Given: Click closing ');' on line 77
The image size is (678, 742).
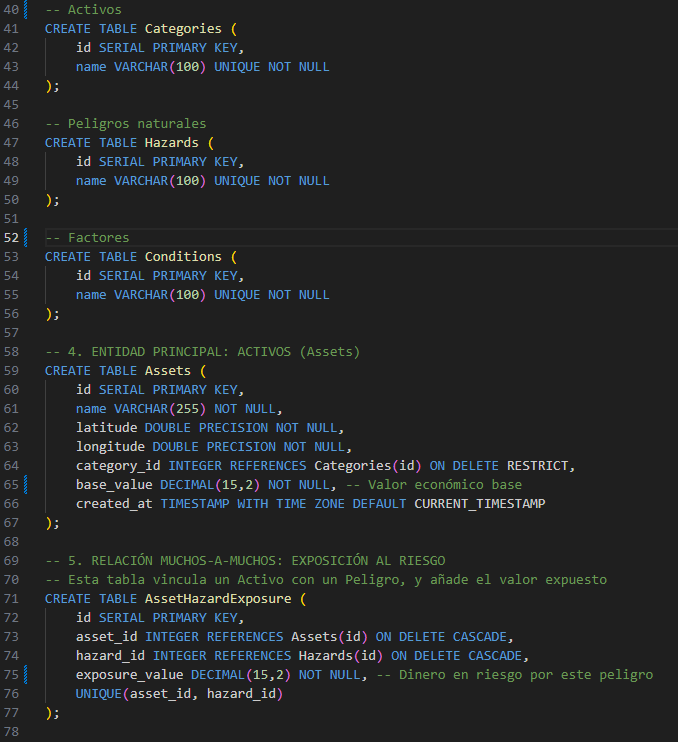Looking at the screenshot, I should [x=53, y=713].
